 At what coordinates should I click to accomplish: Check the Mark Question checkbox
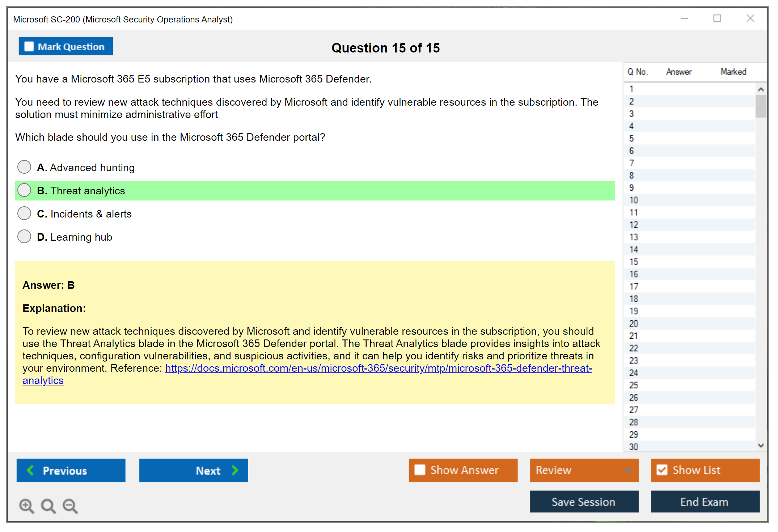pos(29,47)
